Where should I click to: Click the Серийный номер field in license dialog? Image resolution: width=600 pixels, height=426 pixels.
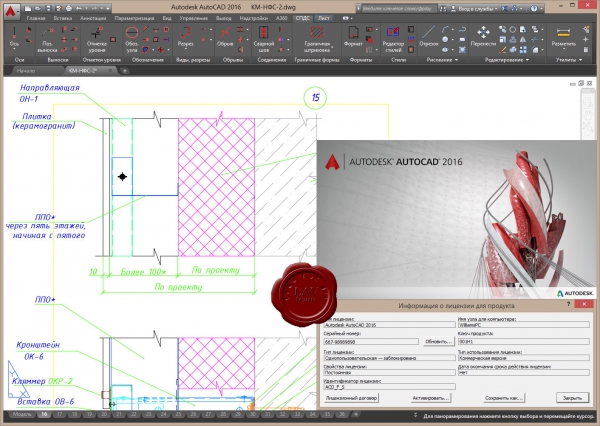tap(371, 341)
